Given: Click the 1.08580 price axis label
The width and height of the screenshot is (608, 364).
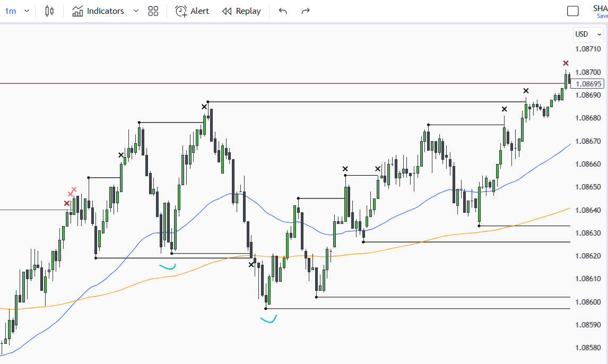Looking at the screenshot, I should coord(588,348).
